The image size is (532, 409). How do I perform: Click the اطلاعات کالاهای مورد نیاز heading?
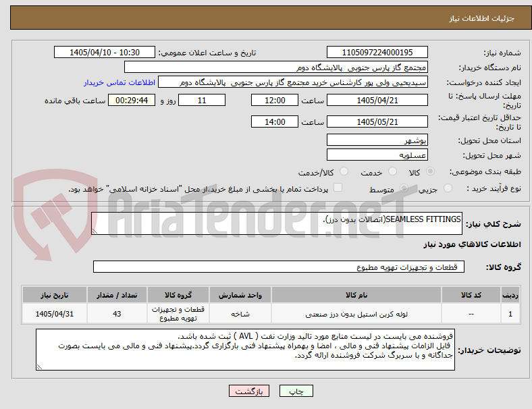click(472, 244)
